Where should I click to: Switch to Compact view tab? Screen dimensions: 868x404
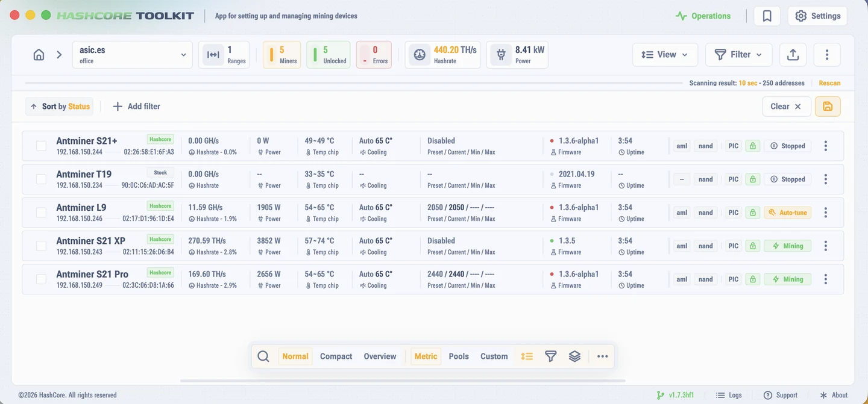[x=336, y=356]
